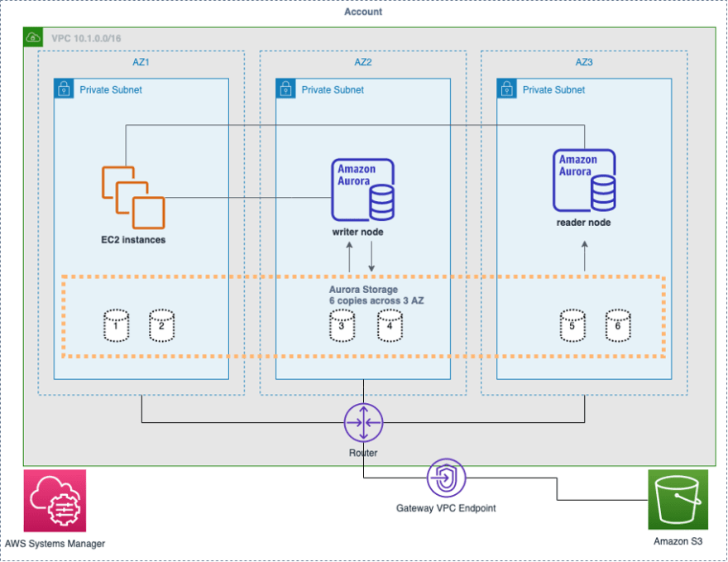Select storage copy cylinder 3
The height and width of the screenshot is (562, 728).
click(x=342, y=325)
